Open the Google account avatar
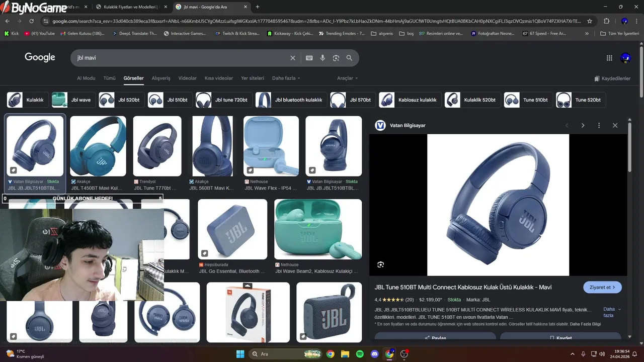Image resolution: width=644 pixels, height=362 pixels. (625, 58)
